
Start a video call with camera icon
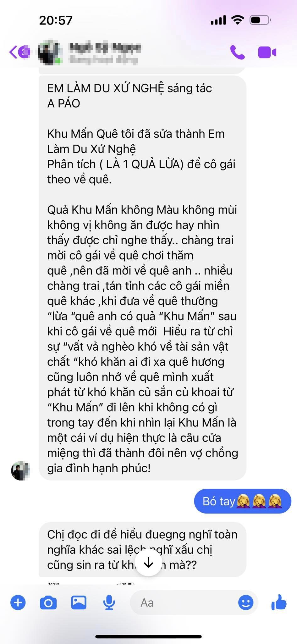pos(267,52)
